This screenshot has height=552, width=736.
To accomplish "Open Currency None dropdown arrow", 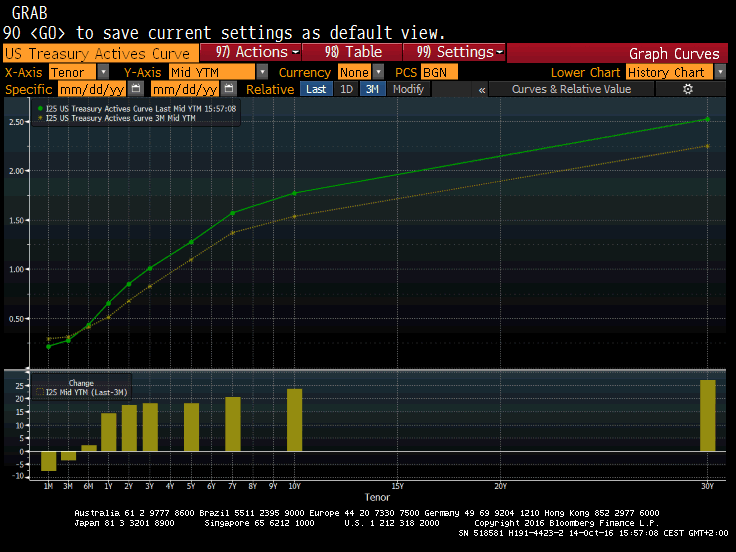I will 378,72.
